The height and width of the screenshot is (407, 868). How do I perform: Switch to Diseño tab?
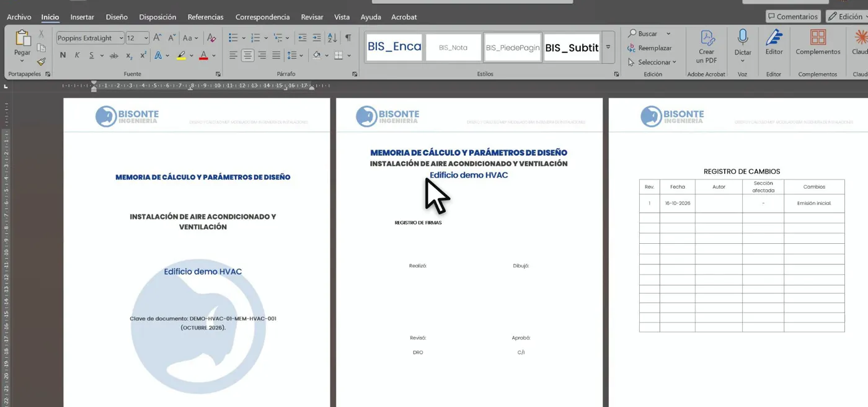click(117, 17)
